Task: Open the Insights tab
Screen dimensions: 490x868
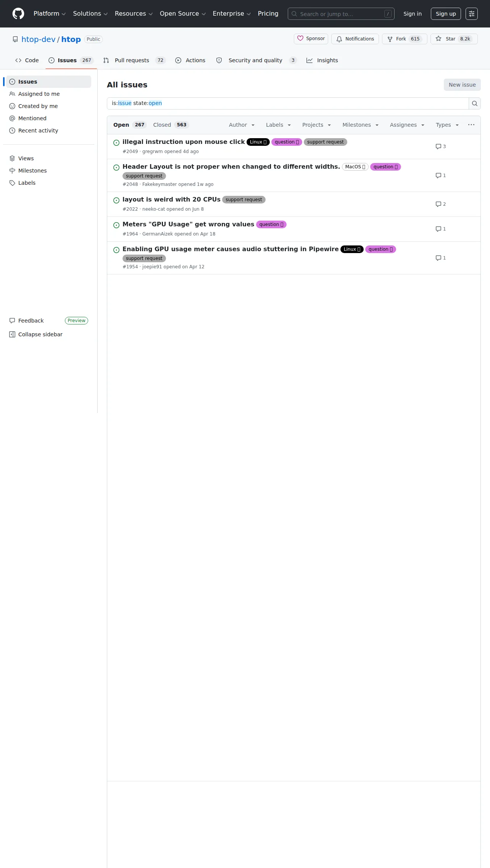Action: pyautogui.click(x=322, y=60)
